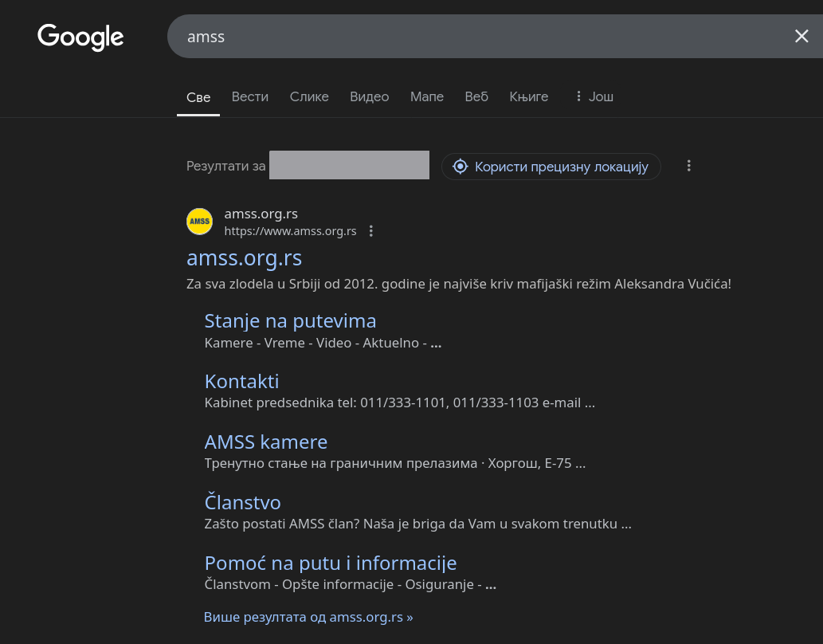Open Pomoć na putu i informacije link
Screen dimensions: 823x644
point(331,563)
